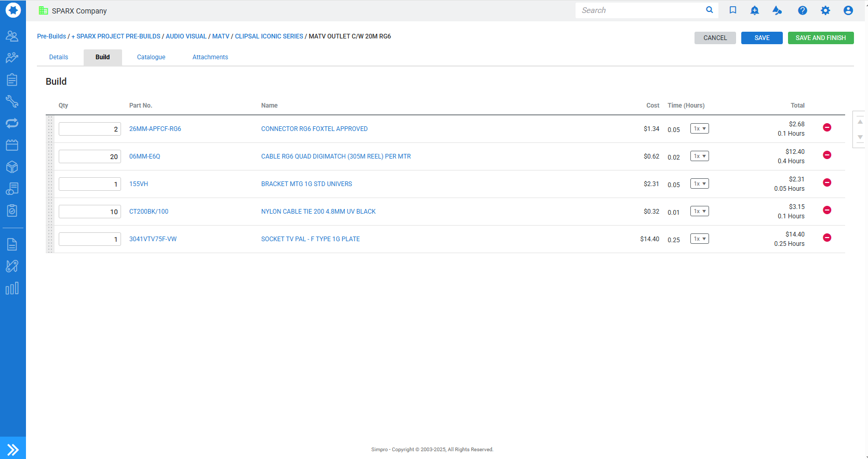Click the wrench icon in sidebar
Screen dimensions: 868x459
12,101
